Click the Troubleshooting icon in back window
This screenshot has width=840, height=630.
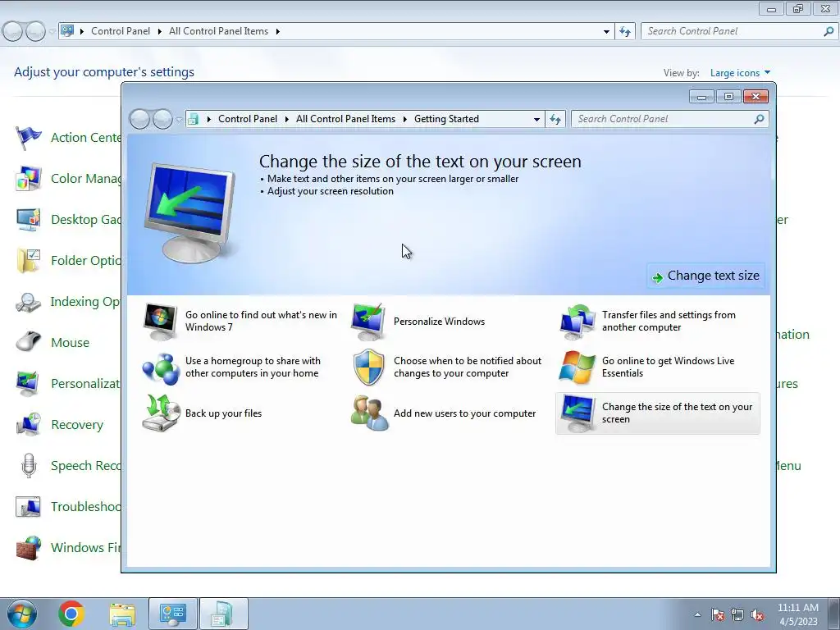(28, 506)
